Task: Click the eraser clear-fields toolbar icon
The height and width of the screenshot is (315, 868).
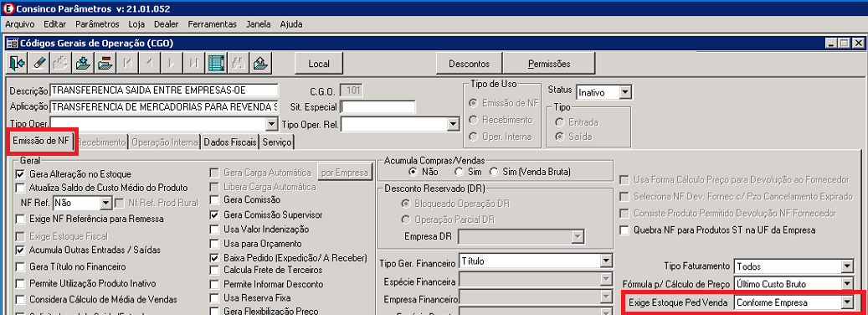Action: [39, 63]
